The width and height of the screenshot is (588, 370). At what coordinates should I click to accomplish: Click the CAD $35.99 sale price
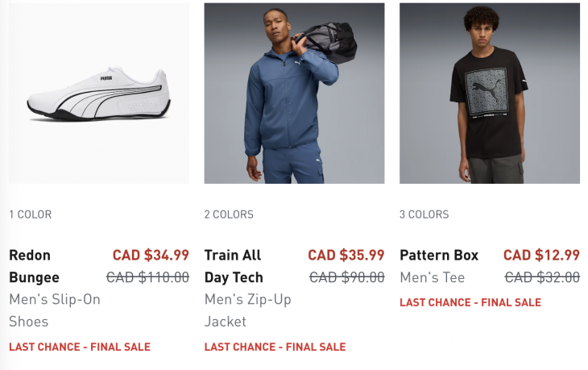346,256
